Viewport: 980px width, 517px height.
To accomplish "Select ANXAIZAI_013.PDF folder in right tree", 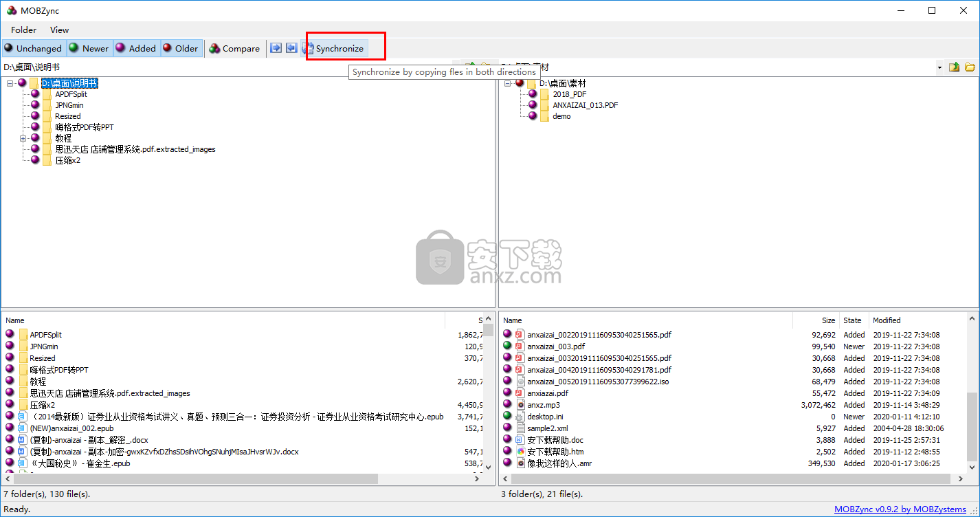I will click(x=585, y=105).
